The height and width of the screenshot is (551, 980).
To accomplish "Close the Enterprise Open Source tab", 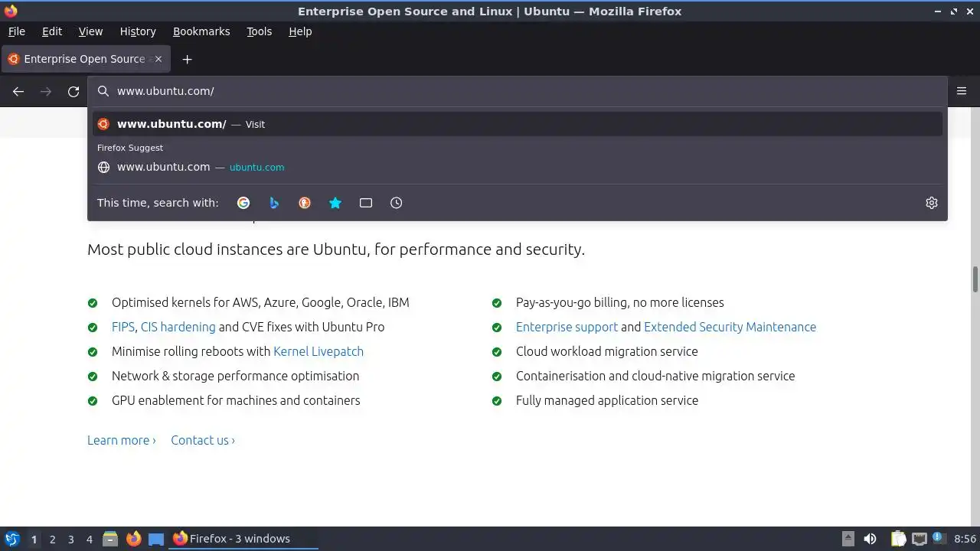I will 158,59.
